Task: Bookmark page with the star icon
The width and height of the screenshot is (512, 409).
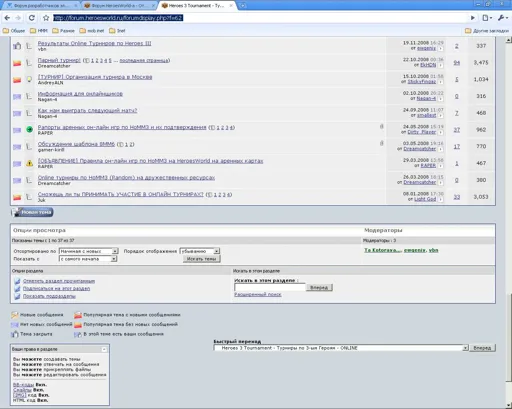Action: [x=46, y=18]
